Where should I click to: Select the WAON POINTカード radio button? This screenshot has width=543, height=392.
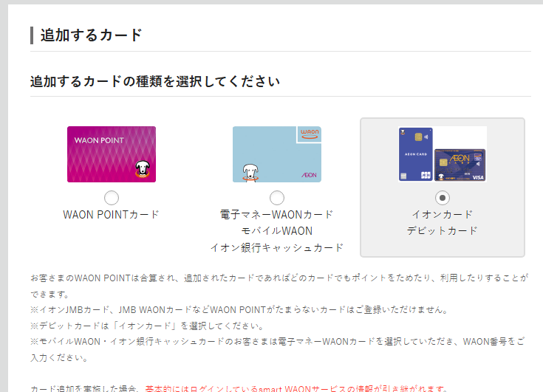pos(112,197)
